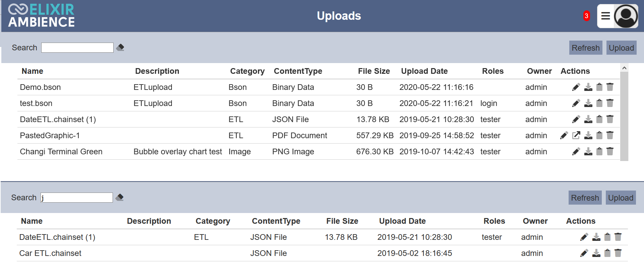Focus the top Search input field
Screen dimensions: 644x265
coord(77,48)
